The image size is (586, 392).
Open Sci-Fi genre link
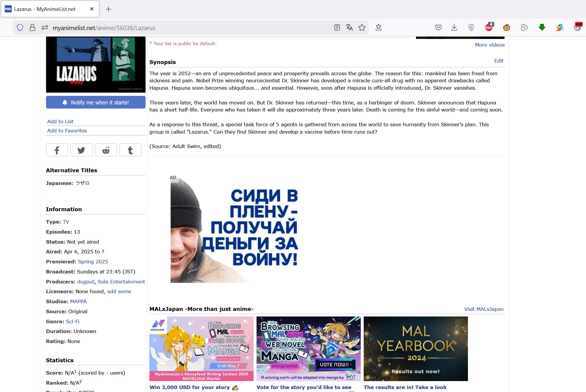(73, 322)
